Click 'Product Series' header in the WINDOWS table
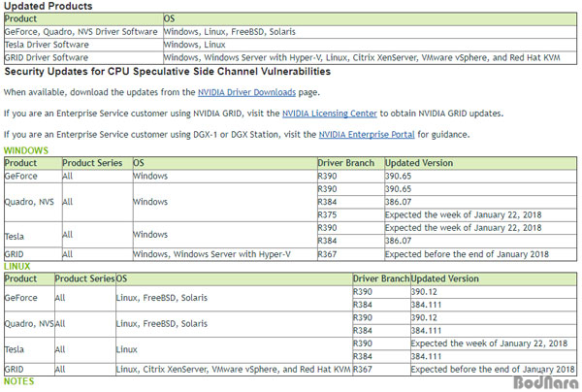This screenshot has width=582, height=392. [x=97, y=163]
